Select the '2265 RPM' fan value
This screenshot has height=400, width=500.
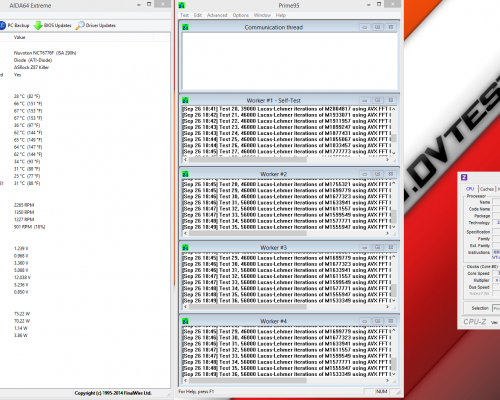24,205
